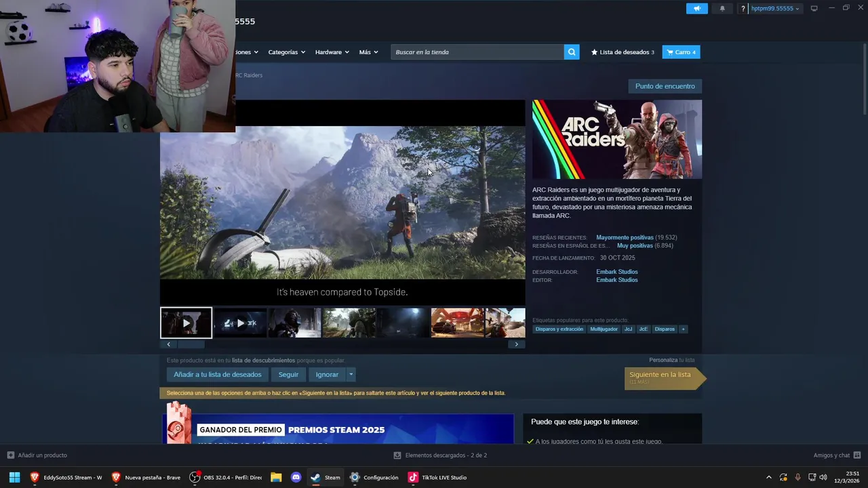Play the second trailer thumbnail

[241, 323]
